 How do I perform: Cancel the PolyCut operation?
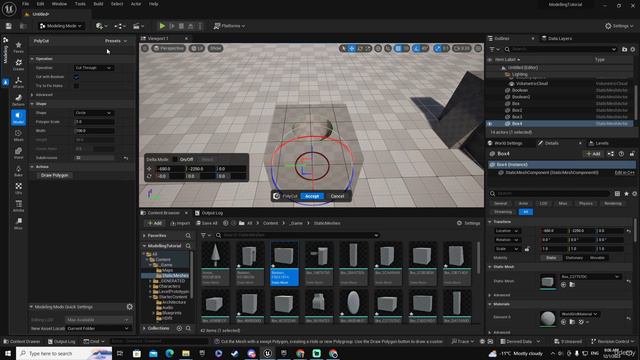(x=337, y=196)
